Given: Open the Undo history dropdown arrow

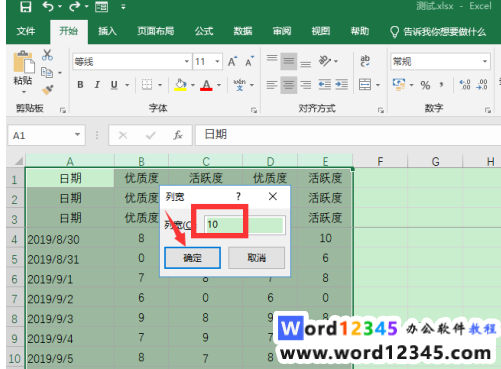Looking at the screenshot, I should [60, 7].
